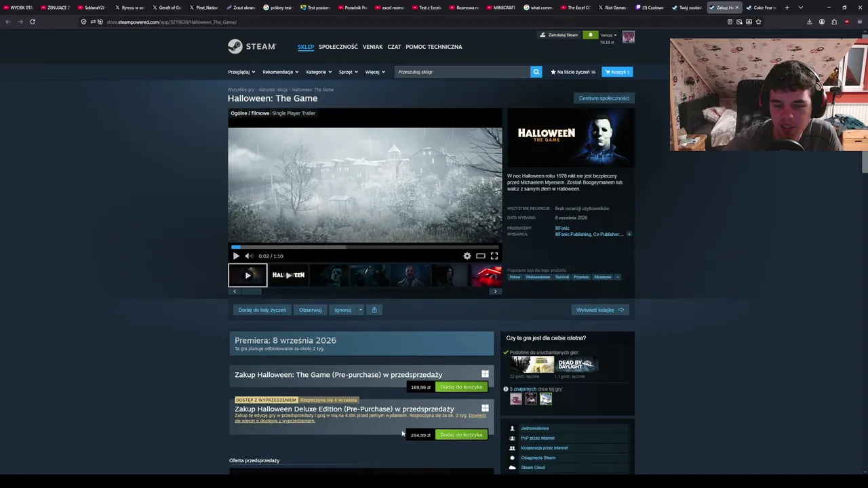
Task: Switch to the Geralt of Go browser tab
Action: point(166,7)
